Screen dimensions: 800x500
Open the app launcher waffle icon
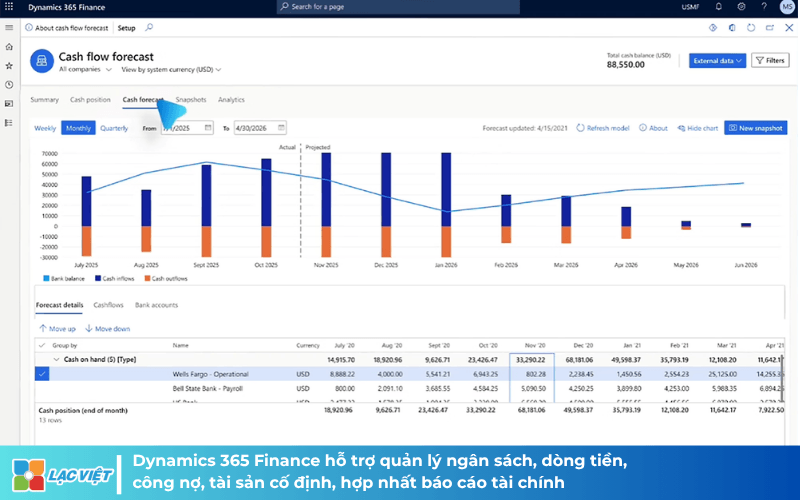pos(9,7)
